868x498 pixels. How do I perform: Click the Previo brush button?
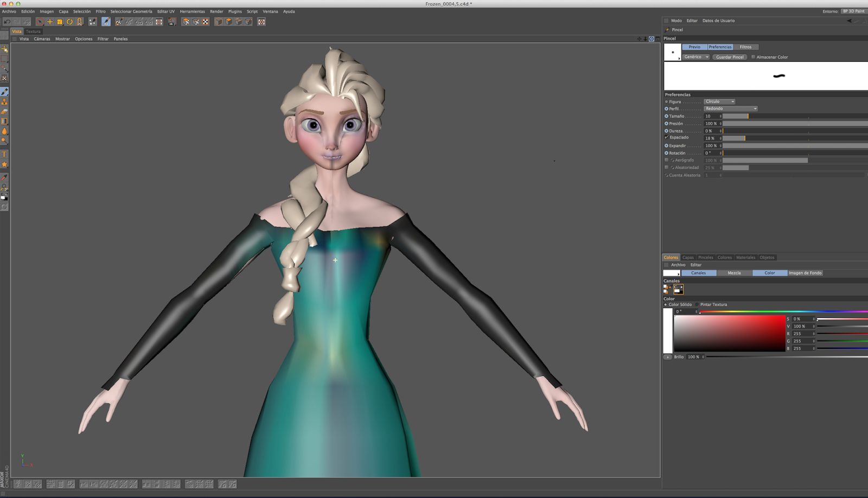[x=694, y=47]
